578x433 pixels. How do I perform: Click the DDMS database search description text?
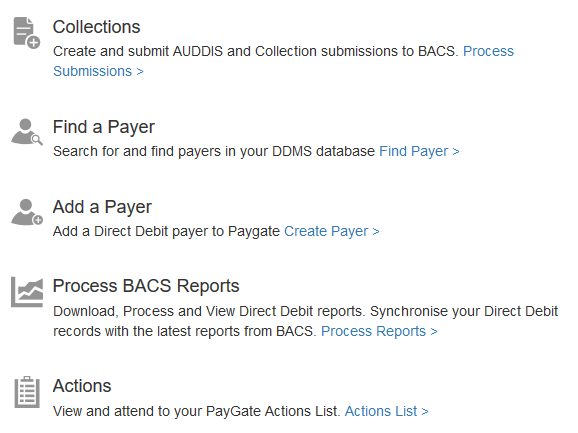click(x=214, y=151)
